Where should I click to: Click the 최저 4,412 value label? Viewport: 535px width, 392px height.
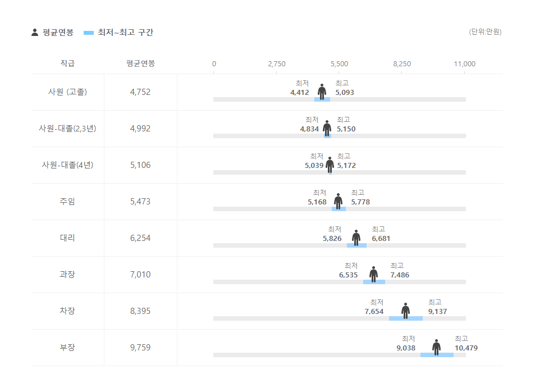point(300,93)
